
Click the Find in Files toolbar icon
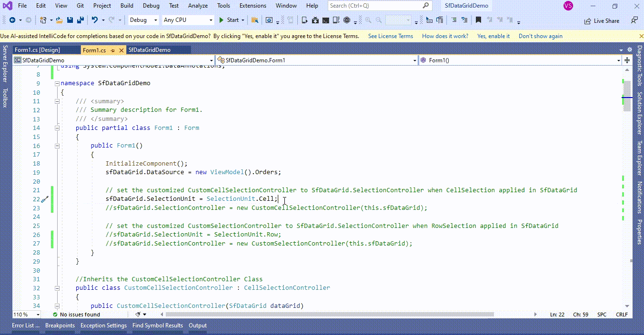(255, 20)
